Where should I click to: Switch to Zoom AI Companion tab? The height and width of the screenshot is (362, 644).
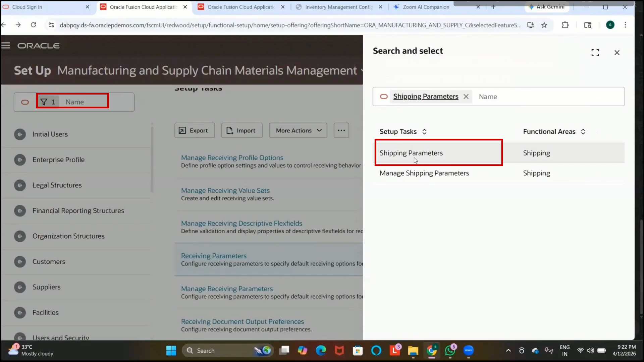pyautogui.click(x=426, y=7)
